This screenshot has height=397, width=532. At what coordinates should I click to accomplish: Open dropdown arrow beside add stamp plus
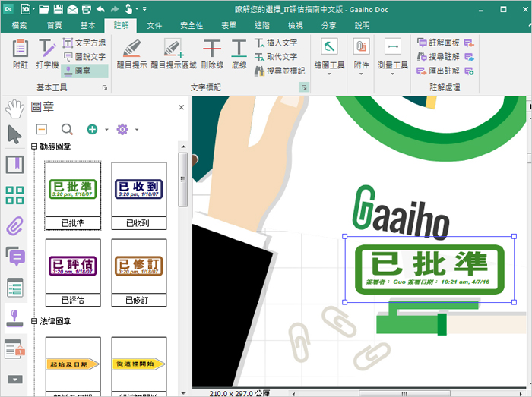pos(106,129)
